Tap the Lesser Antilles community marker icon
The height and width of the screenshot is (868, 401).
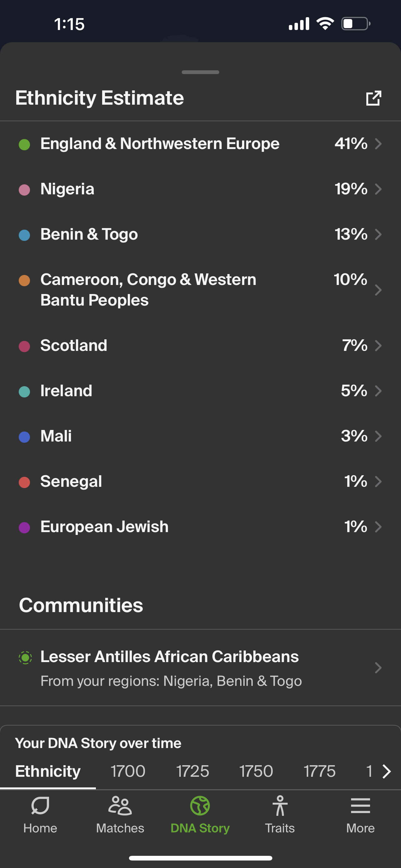pos(25,657)
